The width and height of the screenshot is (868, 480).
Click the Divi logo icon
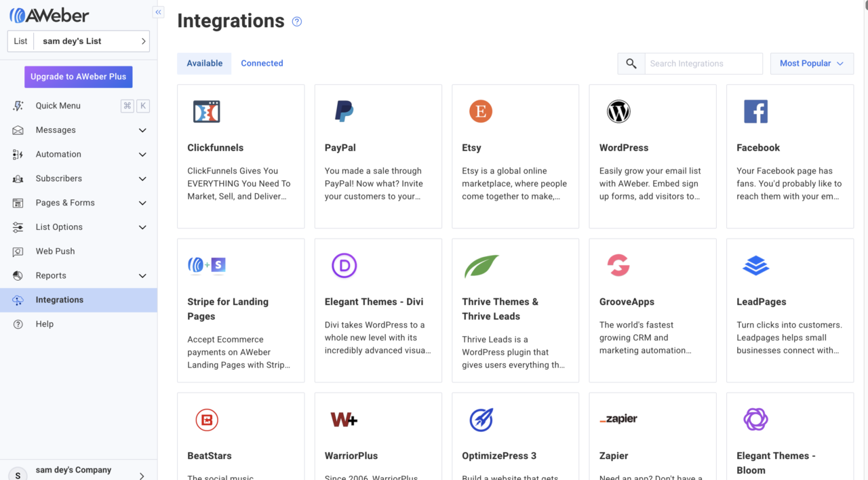pos(344,266)
